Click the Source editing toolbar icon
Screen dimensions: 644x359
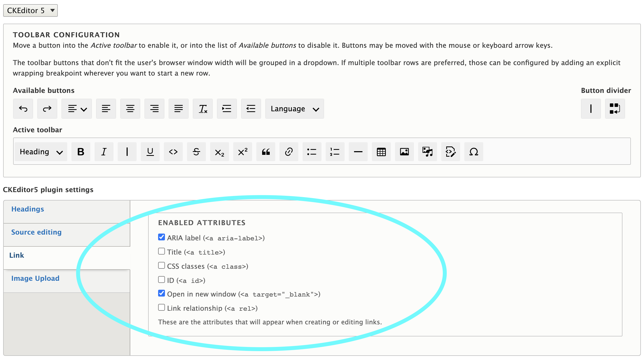(450, 152)
